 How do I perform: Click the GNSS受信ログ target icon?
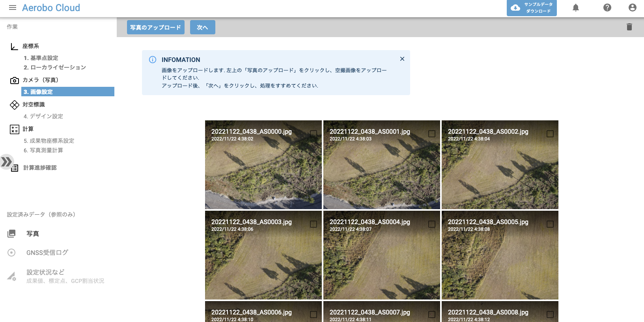tap(11, 253)
